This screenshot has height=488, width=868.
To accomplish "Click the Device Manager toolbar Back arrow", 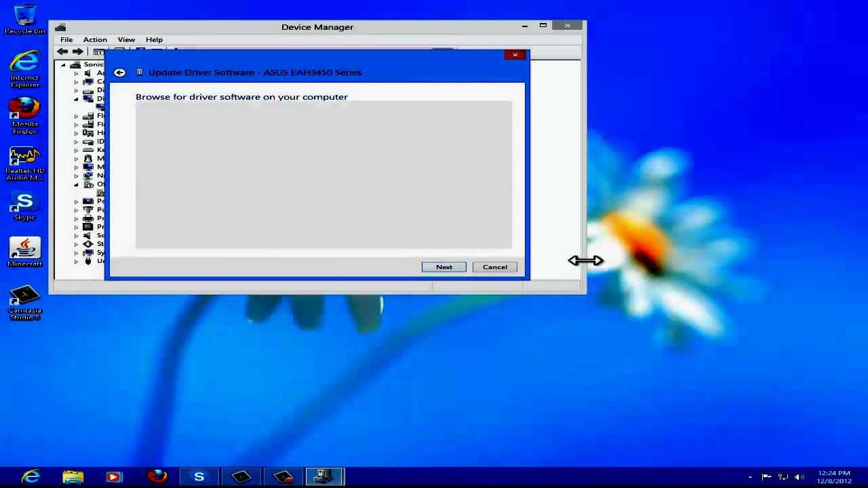I will [x=62, y=52].
